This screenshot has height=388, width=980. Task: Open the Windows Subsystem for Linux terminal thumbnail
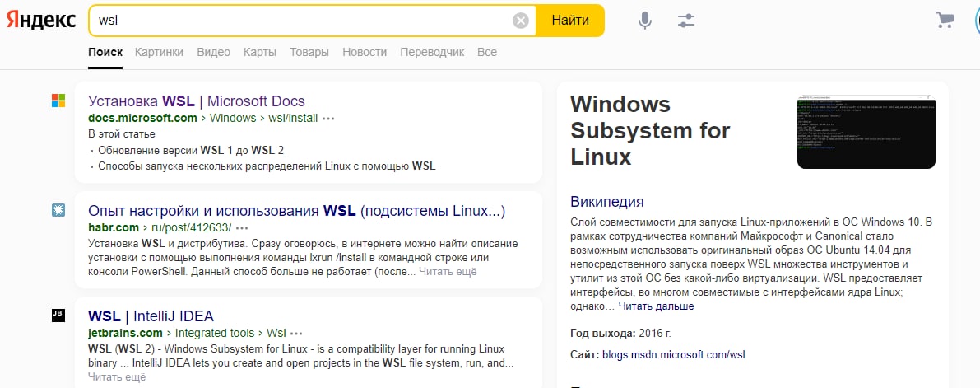pos(866,132)
